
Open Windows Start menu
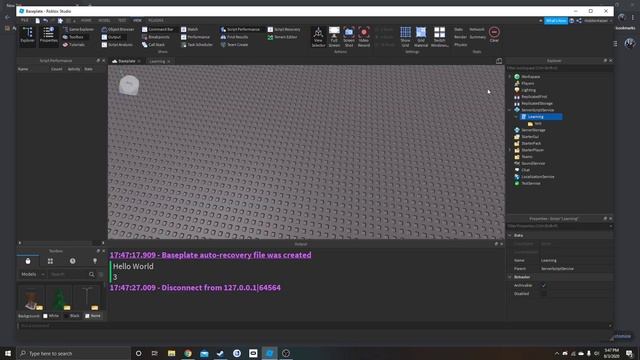click(x=8, y=353)
